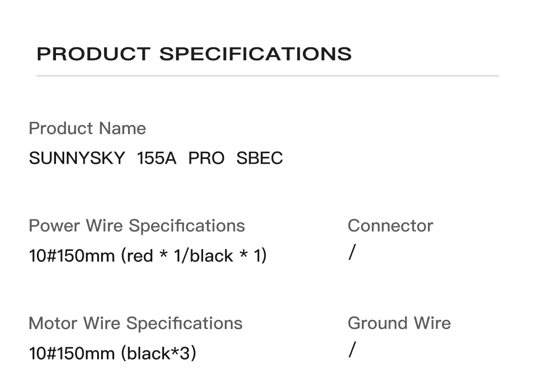Select the SBEC text in product name
The height and width of the screenshot is (392, 539).
pos(260,158)
